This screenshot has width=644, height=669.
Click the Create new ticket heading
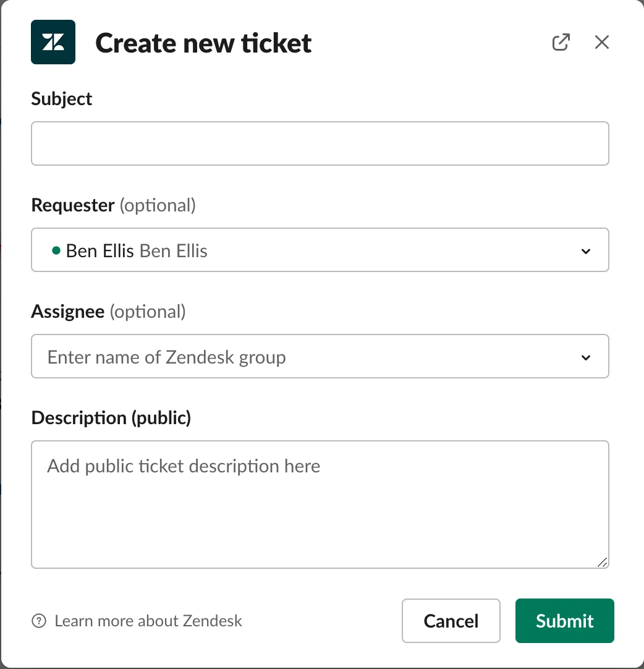[203, 43]
